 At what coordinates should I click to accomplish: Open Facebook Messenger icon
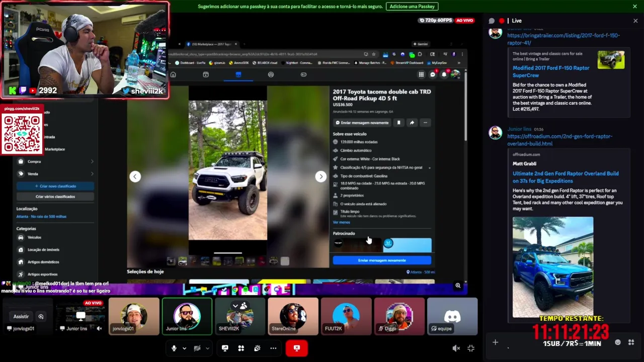pyautogui.click(x=432, y=74)
